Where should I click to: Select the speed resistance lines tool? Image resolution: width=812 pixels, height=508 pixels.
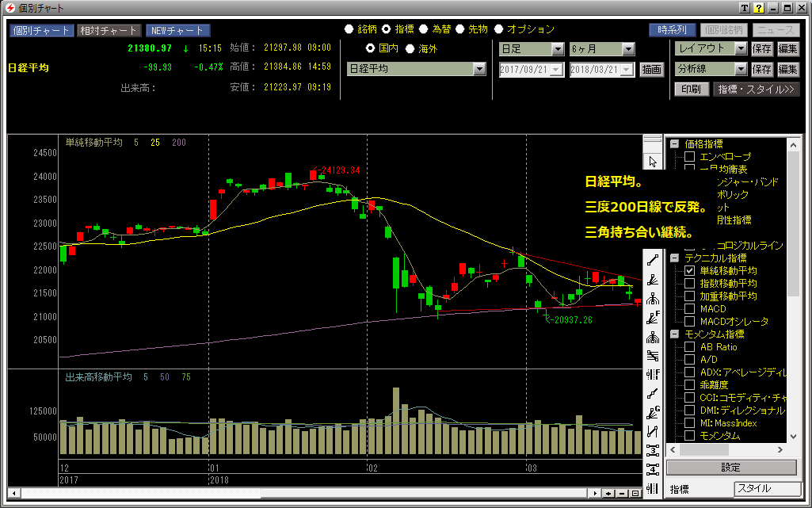tap(653, 356)
